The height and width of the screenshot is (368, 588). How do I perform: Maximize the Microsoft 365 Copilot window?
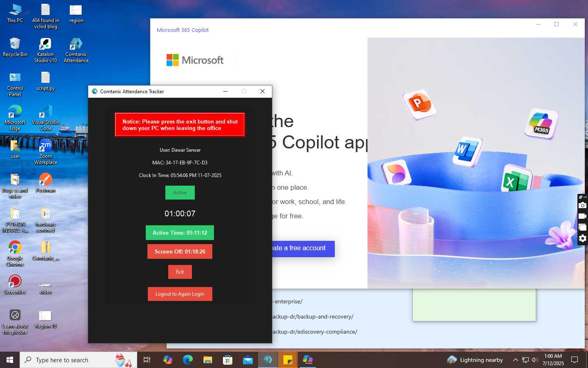click(x=556, y=24)
